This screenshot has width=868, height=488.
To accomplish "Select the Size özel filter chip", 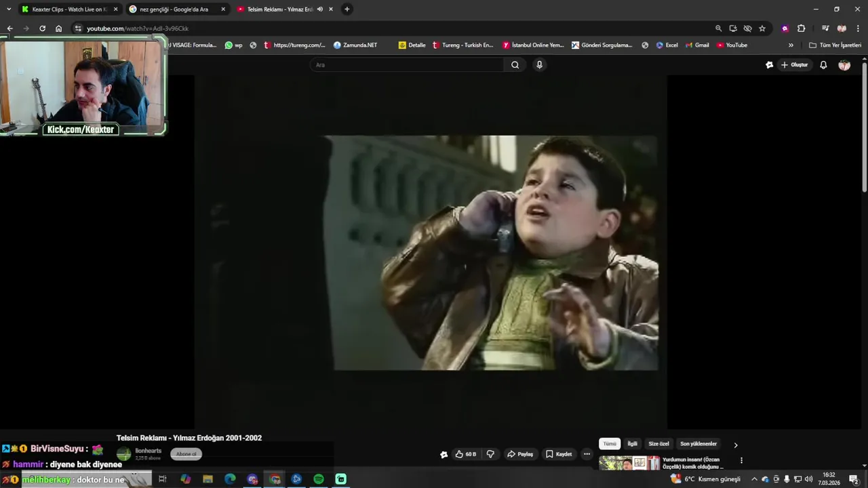I will pos(658,444).
